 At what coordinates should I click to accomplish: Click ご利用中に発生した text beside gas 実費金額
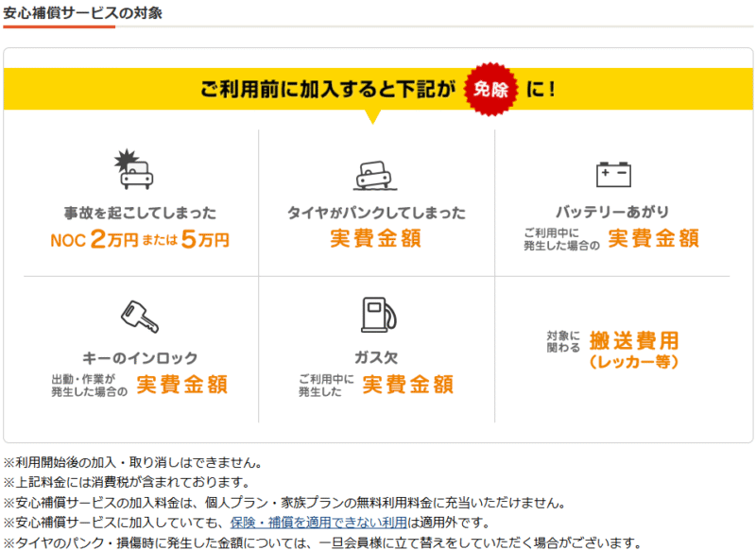click(326, 386)
